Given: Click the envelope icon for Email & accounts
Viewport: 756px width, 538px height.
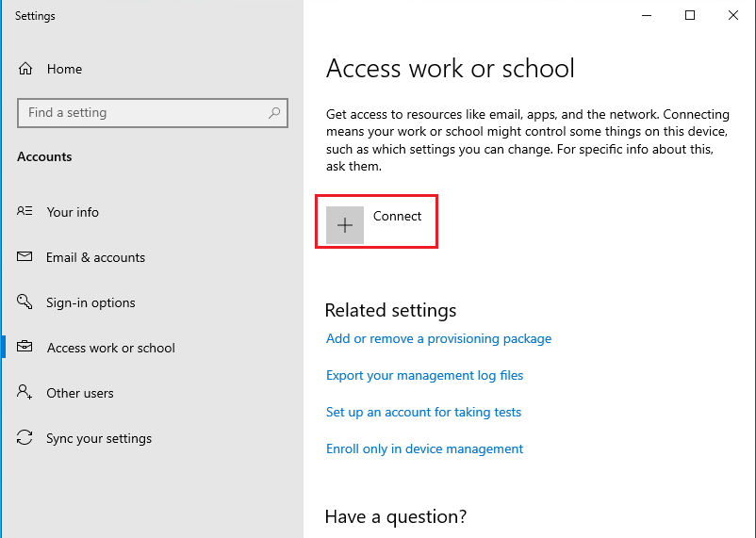Looking at the screenshot, I should (25, 257).
